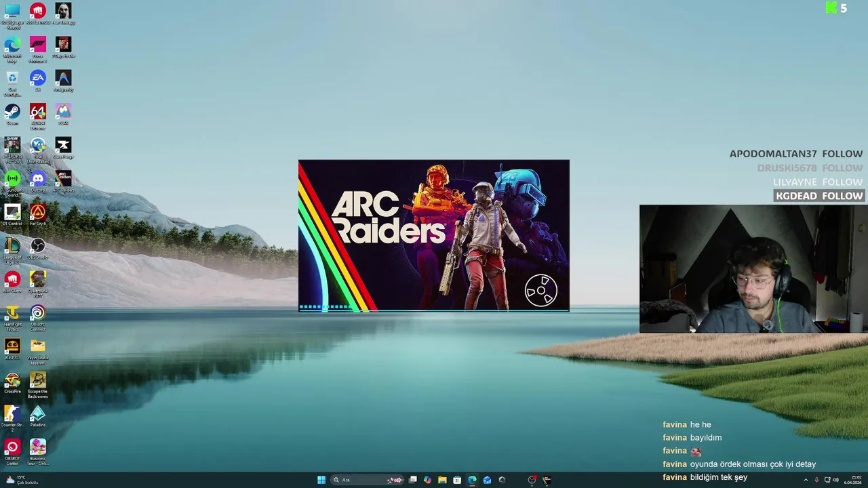Open the Paladins desktop shortcut

38,416
